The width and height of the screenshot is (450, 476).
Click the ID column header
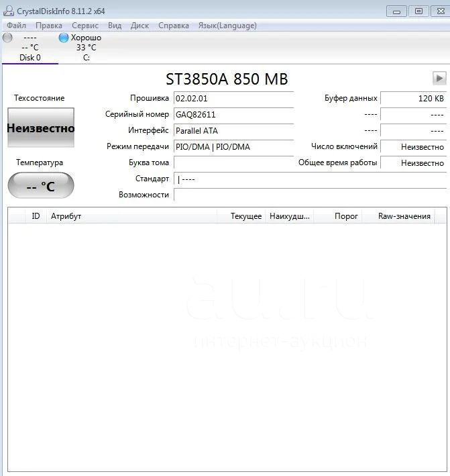pyautogui.click(x=36, y=216)
